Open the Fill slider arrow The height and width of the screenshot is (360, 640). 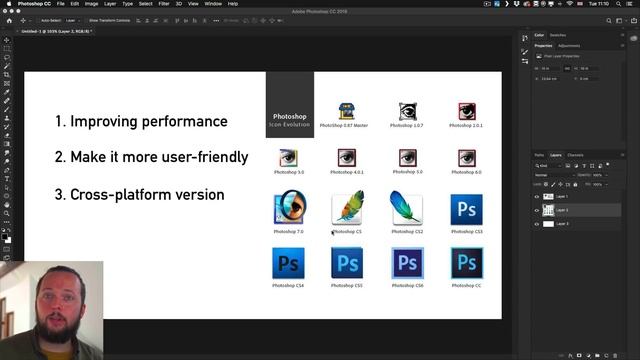pyautogui.click(x=606, y=184)
